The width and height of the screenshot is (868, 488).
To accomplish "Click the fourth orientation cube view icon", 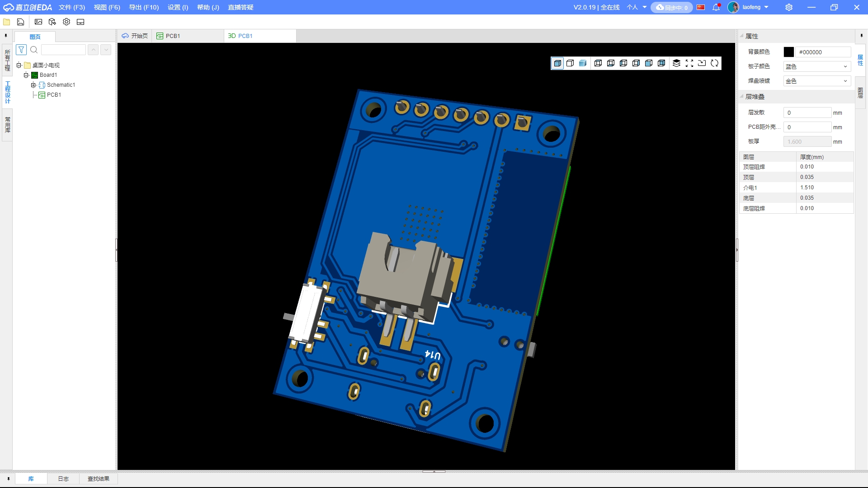I will coord(636,63).
